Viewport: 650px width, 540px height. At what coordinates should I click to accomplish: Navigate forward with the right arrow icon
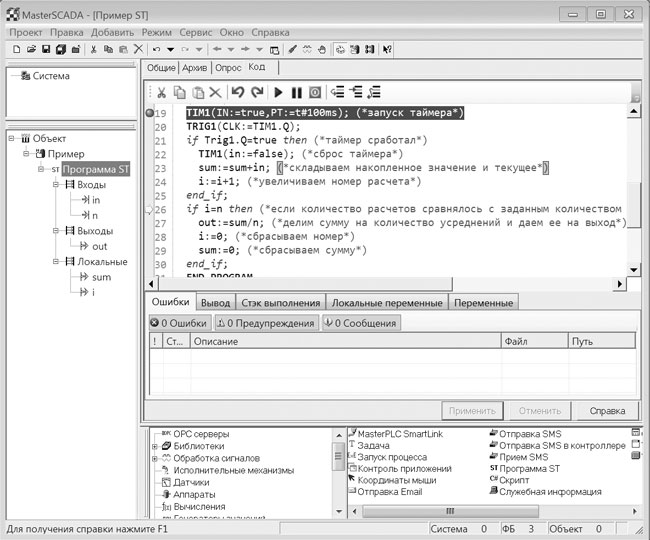click(x=245, y=49)
